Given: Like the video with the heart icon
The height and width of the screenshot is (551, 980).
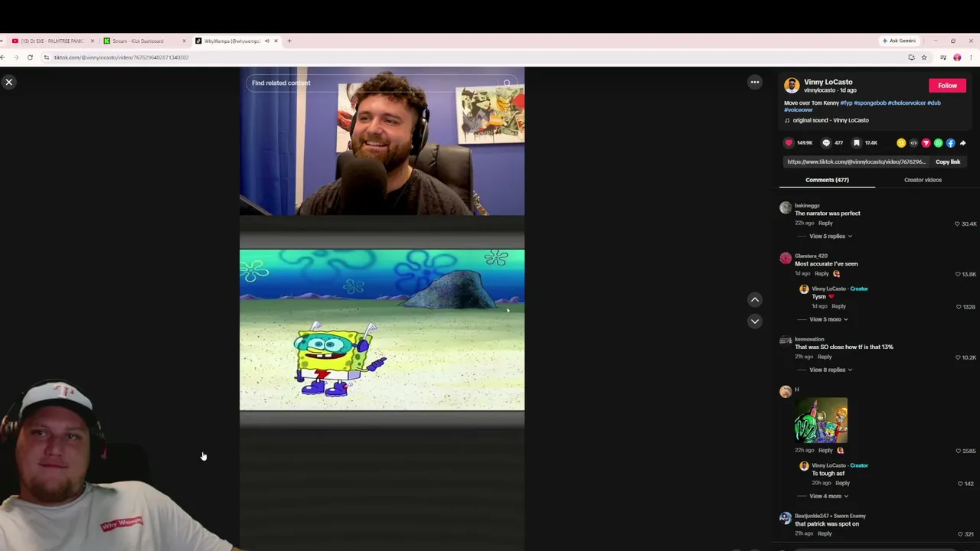Looking at the screenshot, I should click(789, 142).
